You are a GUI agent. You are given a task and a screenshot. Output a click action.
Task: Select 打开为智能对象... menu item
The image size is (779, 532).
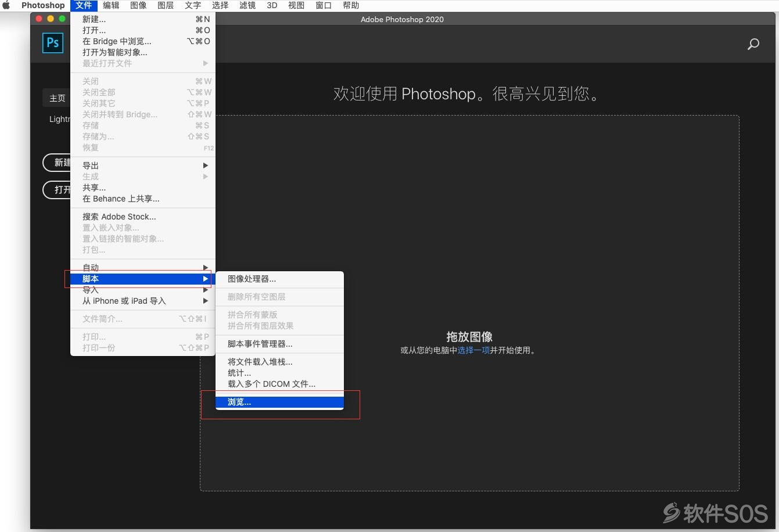click(x=143, y=52)
